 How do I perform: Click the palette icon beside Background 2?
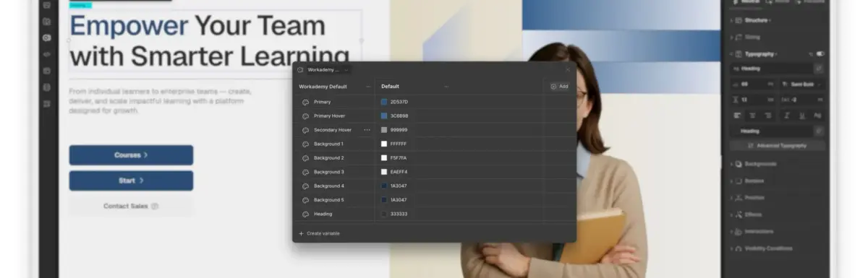coord(305,157)
